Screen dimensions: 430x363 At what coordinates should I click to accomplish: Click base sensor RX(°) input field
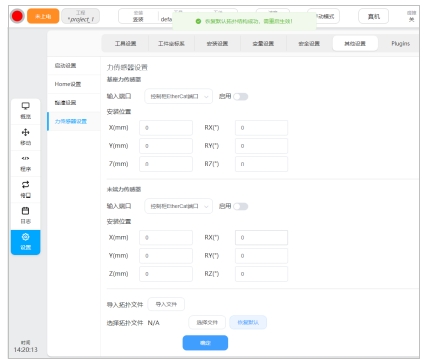pos(261,128)
